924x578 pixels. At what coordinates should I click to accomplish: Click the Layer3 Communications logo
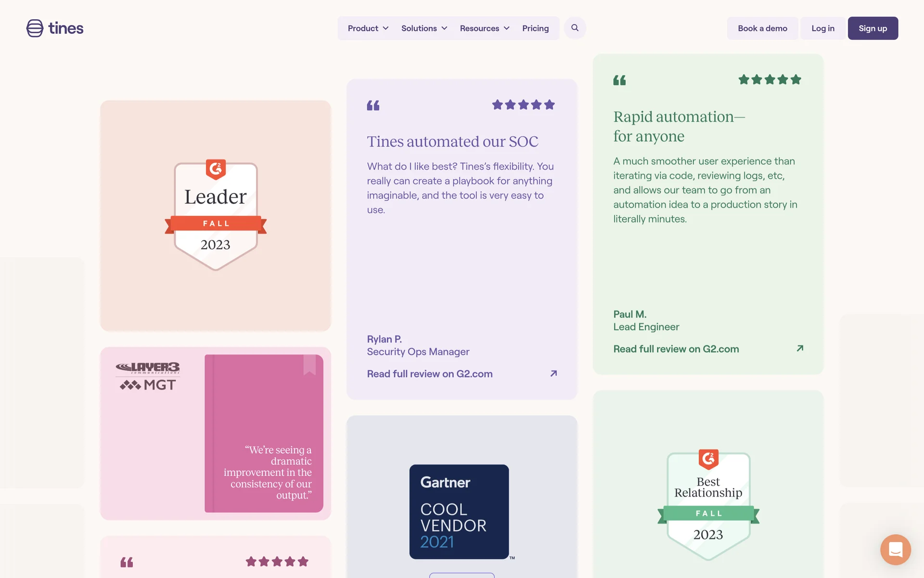(x=148, y=368)
